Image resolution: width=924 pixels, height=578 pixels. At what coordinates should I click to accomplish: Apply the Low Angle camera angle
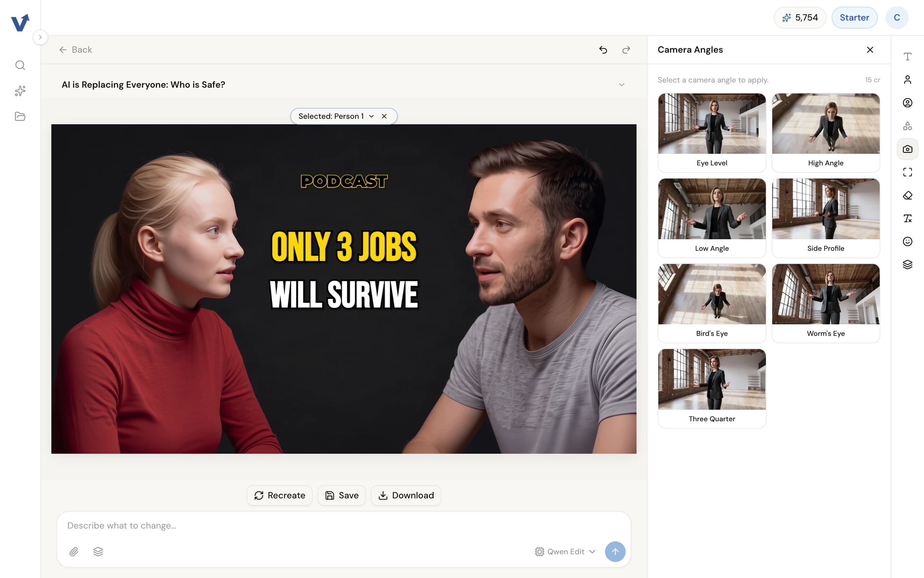click(x=712, y=218)
